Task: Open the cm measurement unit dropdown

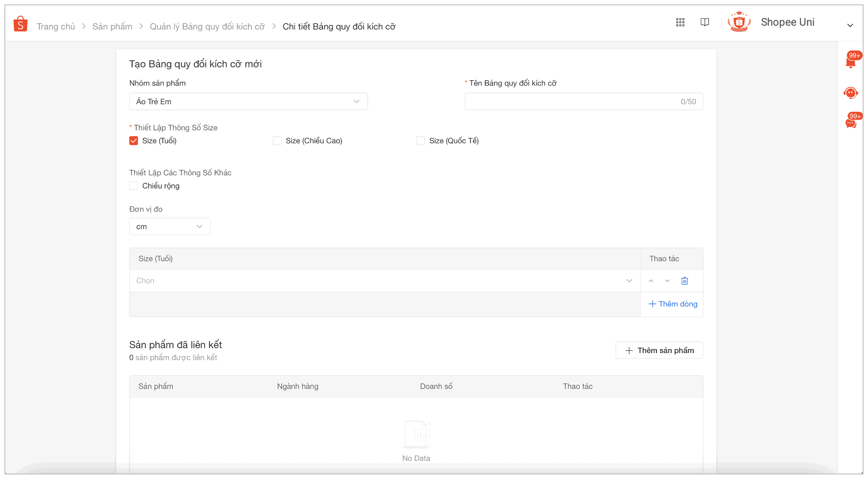Action: pos(169,227)
